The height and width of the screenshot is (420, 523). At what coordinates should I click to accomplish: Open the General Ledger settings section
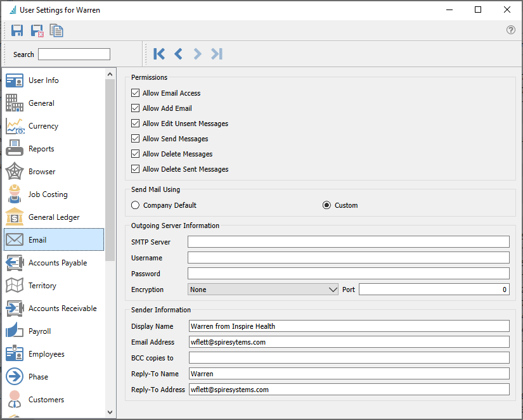coord(54,217)
